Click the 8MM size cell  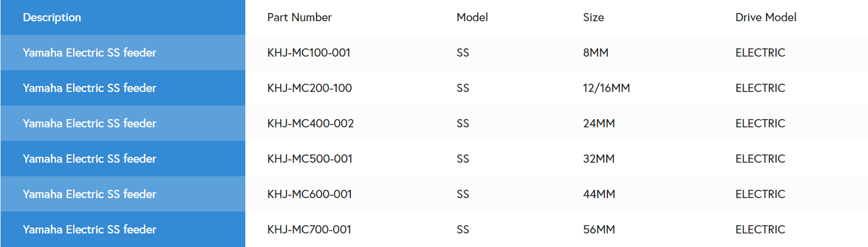(596, 53)
